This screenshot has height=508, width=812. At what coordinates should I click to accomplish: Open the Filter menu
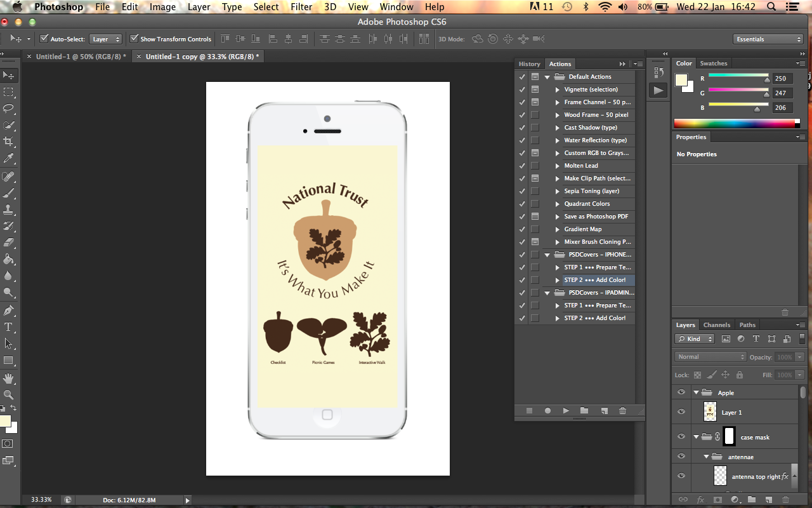(x=301, y=7)
